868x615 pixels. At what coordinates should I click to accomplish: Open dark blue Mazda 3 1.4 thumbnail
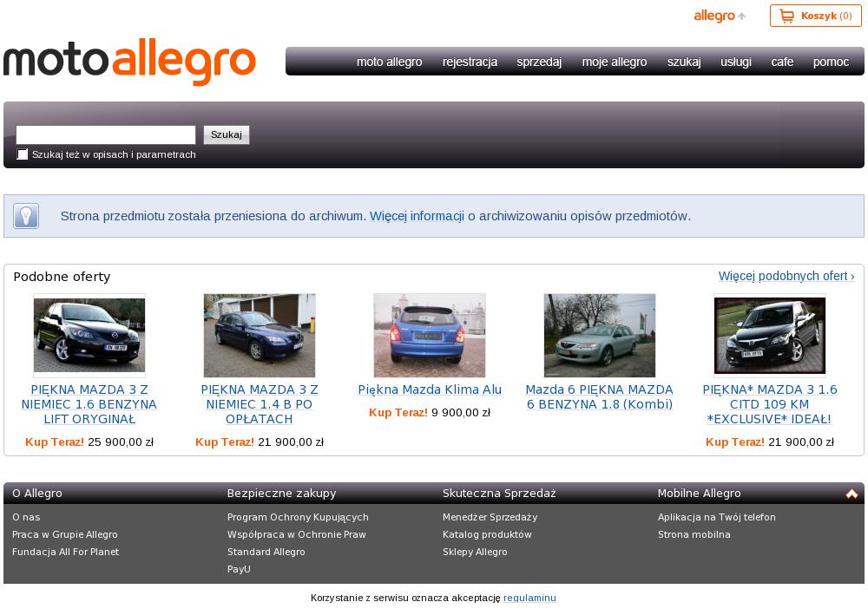pos(259,335)
